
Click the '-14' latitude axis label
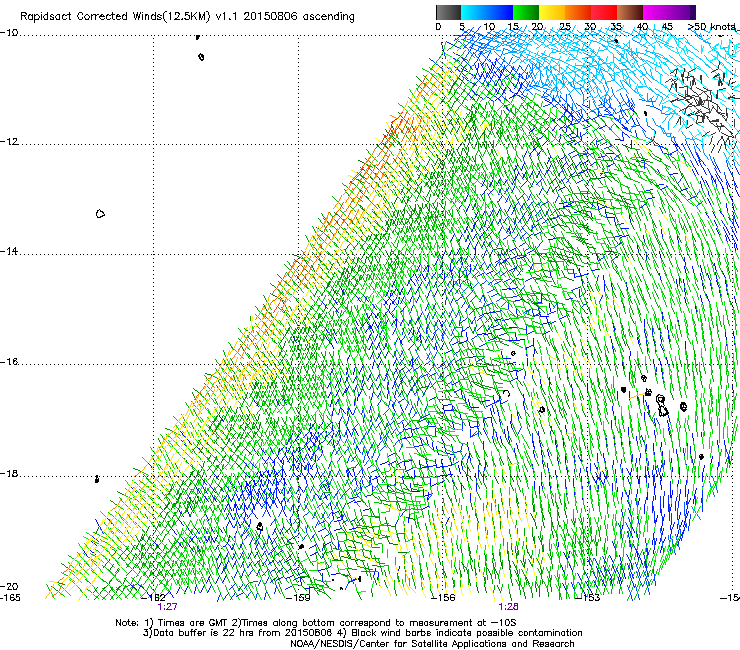pyautogui.click(x=9, y=251)
